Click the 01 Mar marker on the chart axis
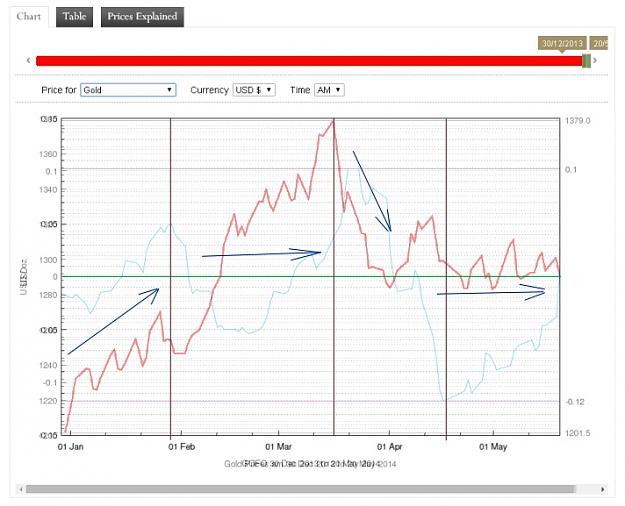The width and height of the screenshot is (625, 506). (279, 447)
